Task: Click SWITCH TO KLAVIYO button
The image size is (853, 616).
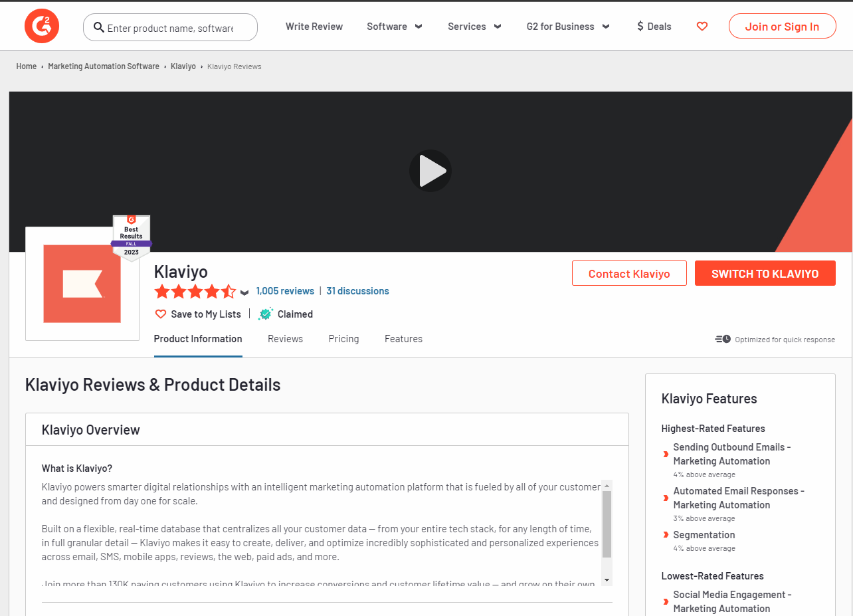Action: pos(765,273)
